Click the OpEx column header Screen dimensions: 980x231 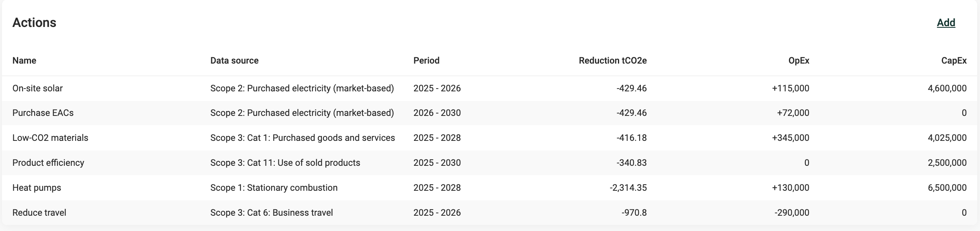click(x=799, y=60)
